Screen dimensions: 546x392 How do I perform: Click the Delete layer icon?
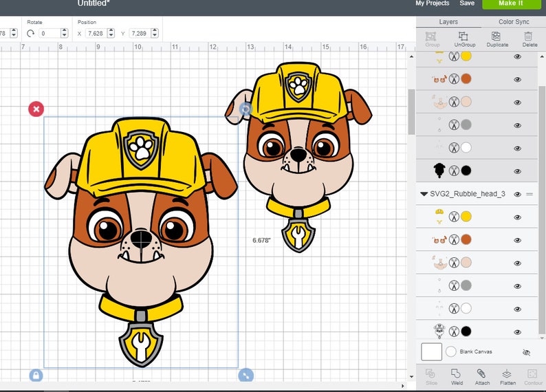click(528, 36)
